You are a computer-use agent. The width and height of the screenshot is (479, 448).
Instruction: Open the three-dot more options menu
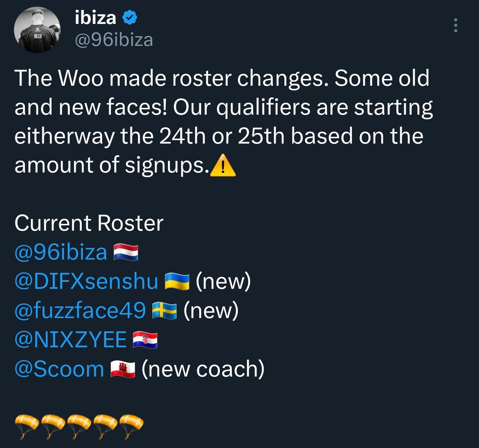455,25
